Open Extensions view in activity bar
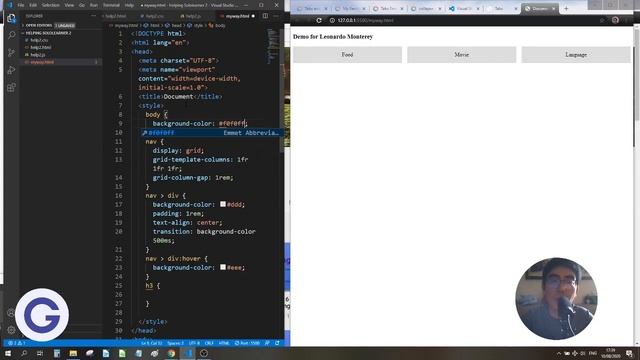640x360 pixels. [11, 87]
